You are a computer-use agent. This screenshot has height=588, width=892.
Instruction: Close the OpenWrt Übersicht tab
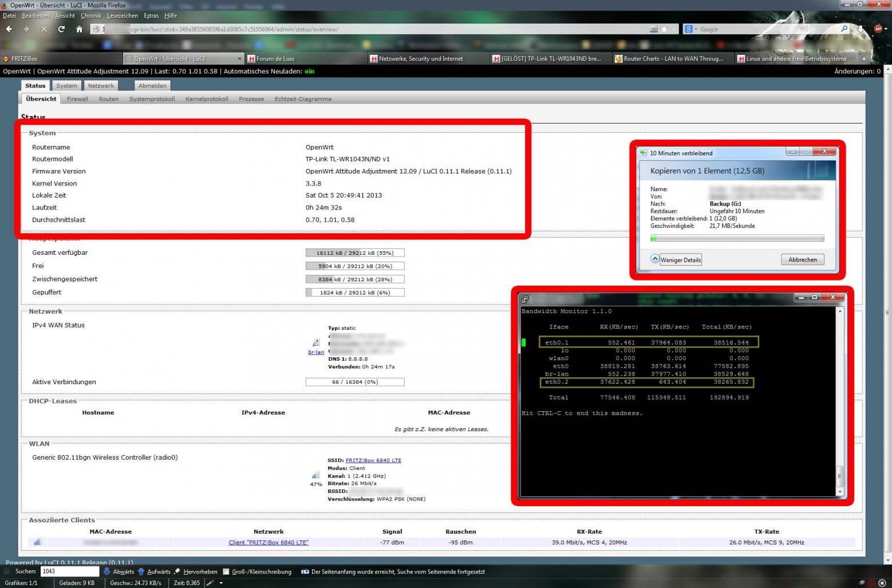(239, 58)
